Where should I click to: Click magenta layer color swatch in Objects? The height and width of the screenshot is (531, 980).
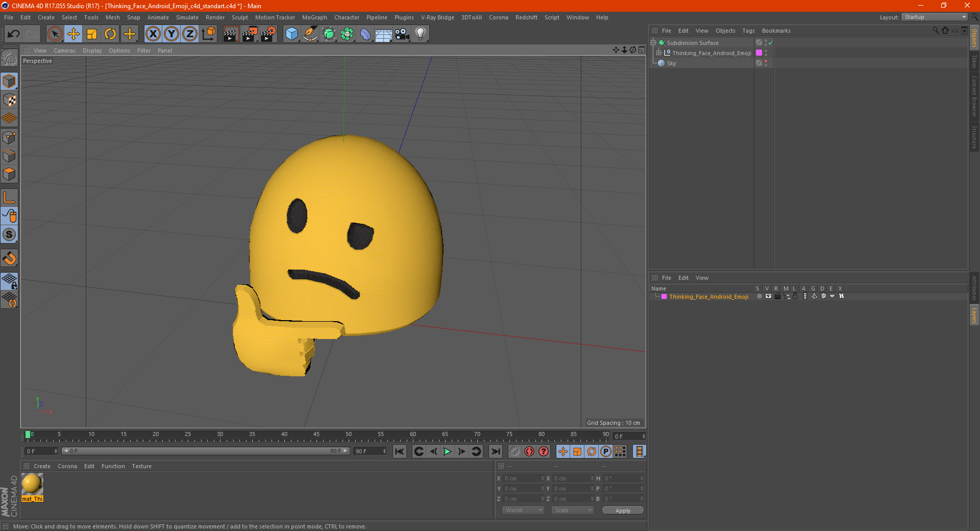pyautogui.click(x=759, y=53)
